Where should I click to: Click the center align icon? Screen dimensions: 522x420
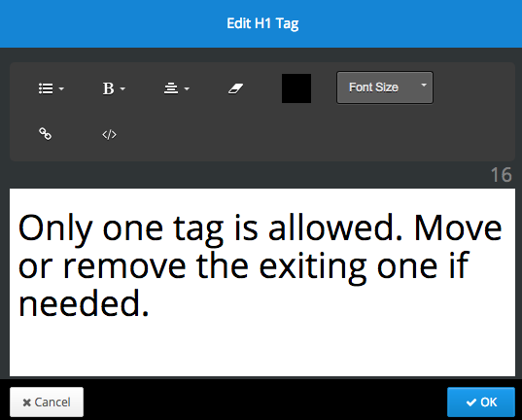(x=171, y=88)
